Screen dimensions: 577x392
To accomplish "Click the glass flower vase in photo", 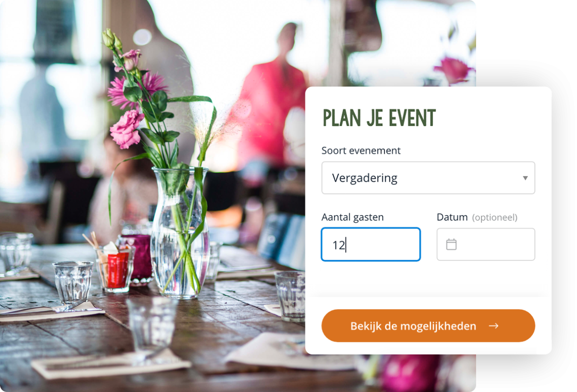I will click(x=180, y=231).
